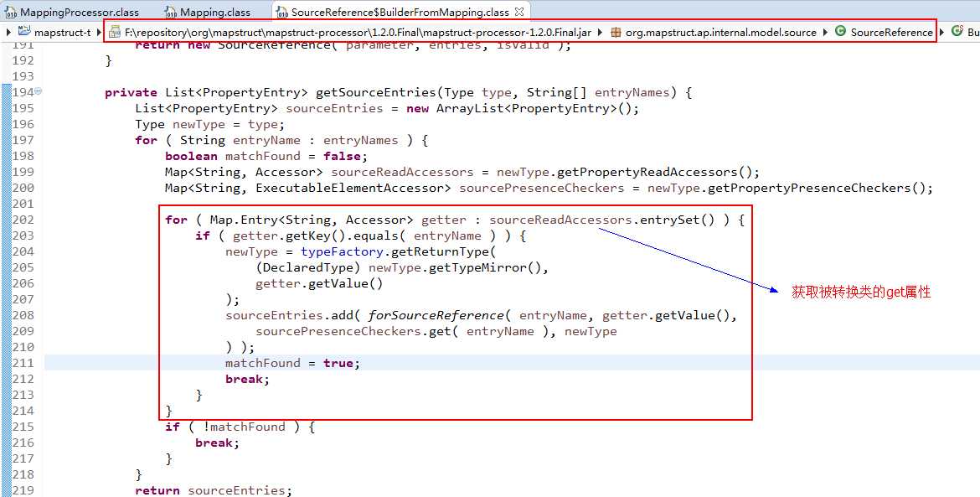This screenshot has height=497, width=980.
Task: Expand breadcrumb arrow after mapstruct-t
Action: pyautogui.click(x=99, y=32)
